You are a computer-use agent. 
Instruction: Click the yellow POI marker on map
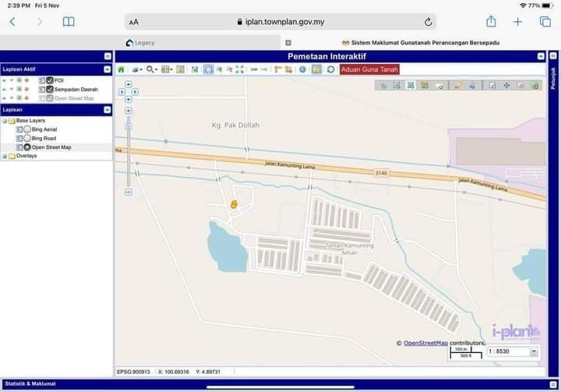coord(233,204)
